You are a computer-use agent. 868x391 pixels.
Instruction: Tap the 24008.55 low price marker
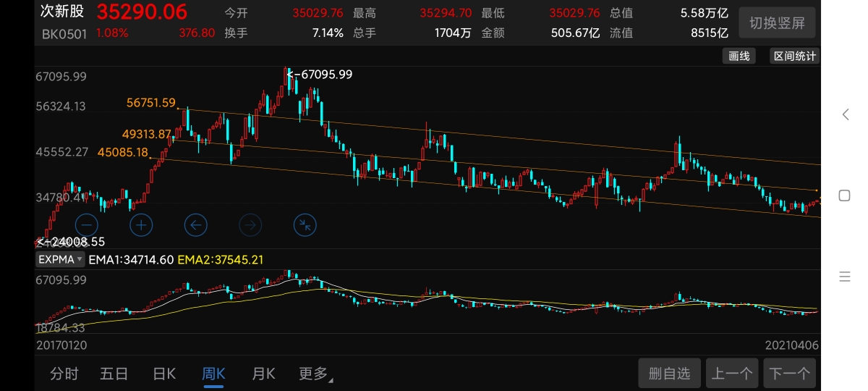click(71, 242)
